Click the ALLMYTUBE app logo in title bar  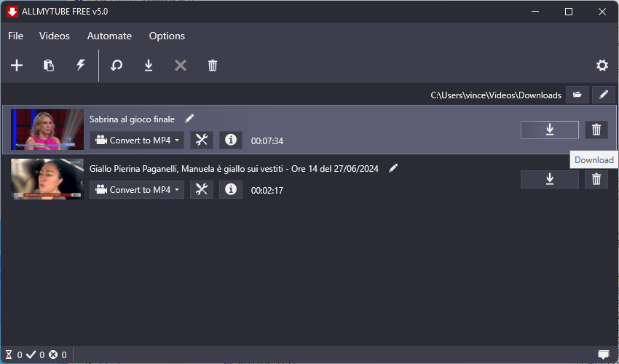[12, 12]
